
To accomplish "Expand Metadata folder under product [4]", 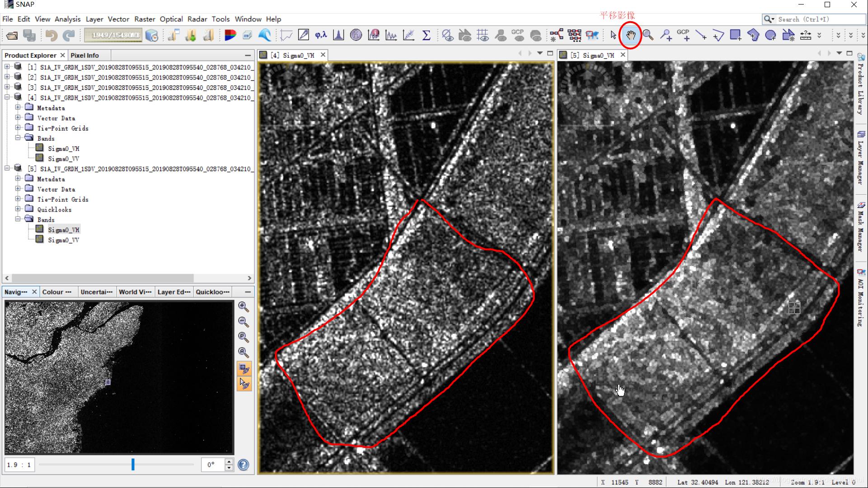I will [18, 107].
